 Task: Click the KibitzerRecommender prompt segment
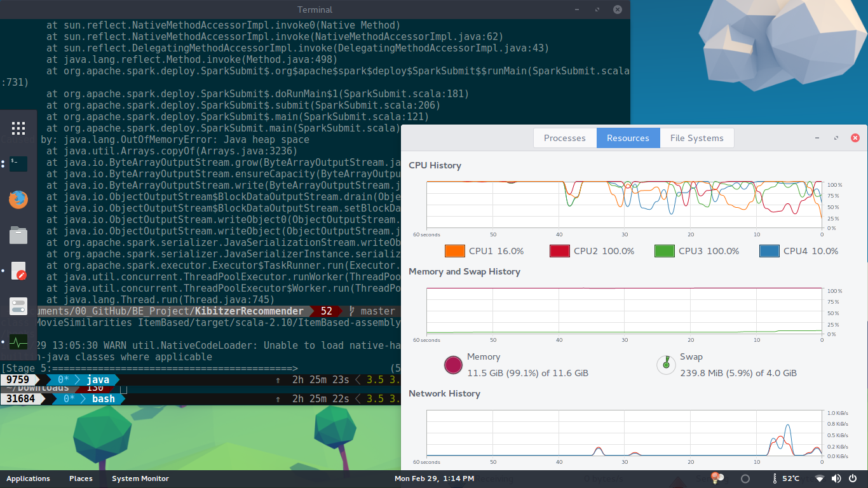249,311
